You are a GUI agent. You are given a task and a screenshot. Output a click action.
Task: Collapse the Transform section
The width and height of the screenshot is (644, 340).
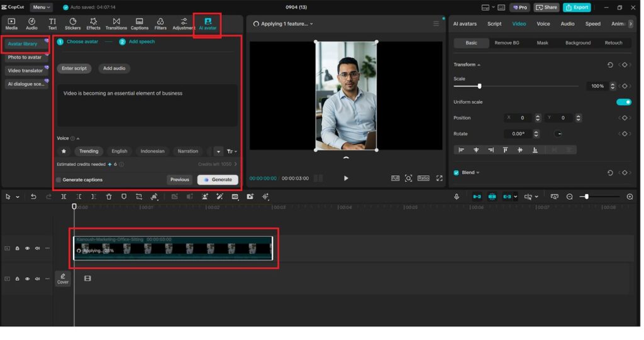[x=479, y=65]
